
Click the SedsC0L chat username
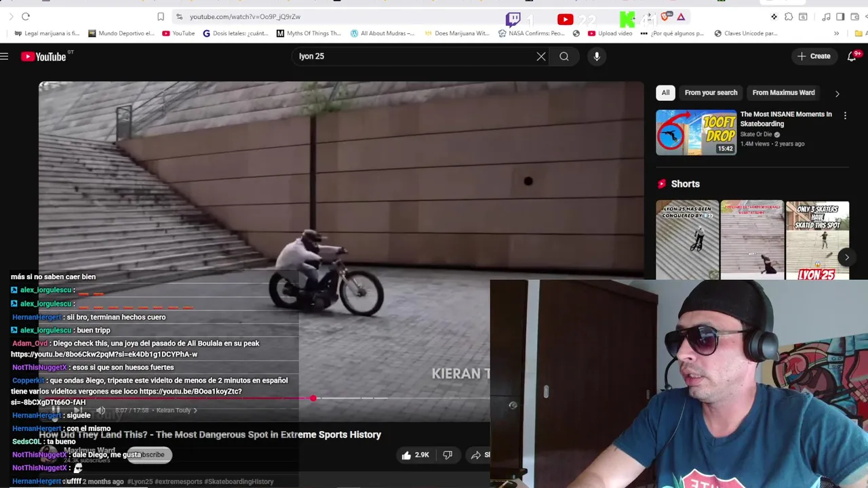coord(26,442)
